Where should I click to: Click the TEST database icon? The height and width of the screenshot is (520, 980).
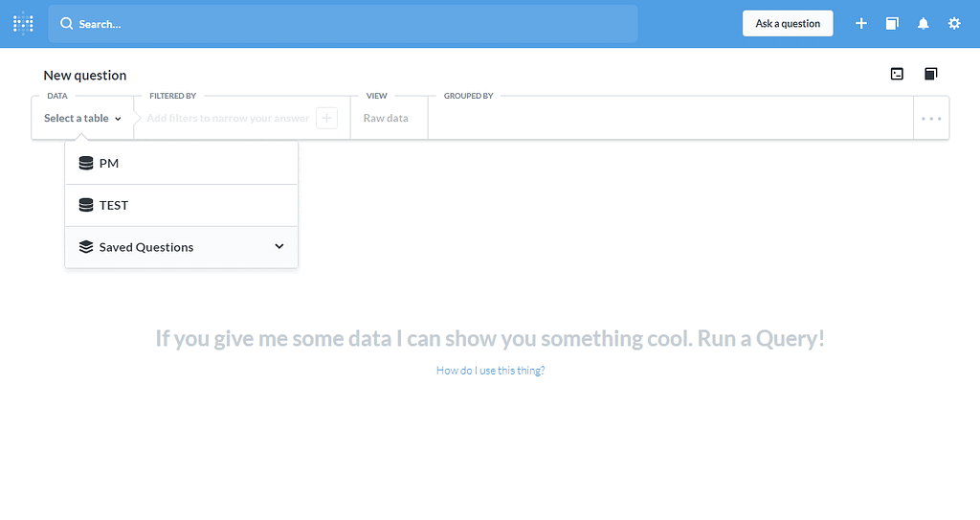(86, 205)
